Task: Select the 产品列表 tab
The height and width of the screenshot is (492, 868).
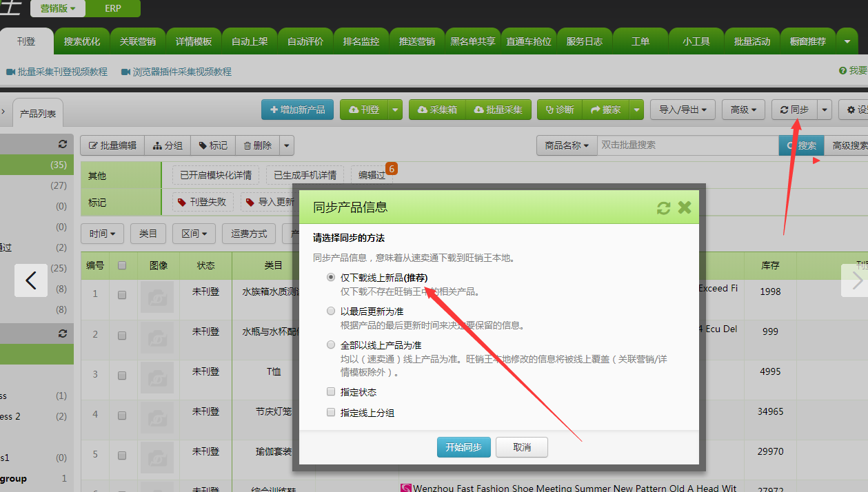Action: [38, 114]
